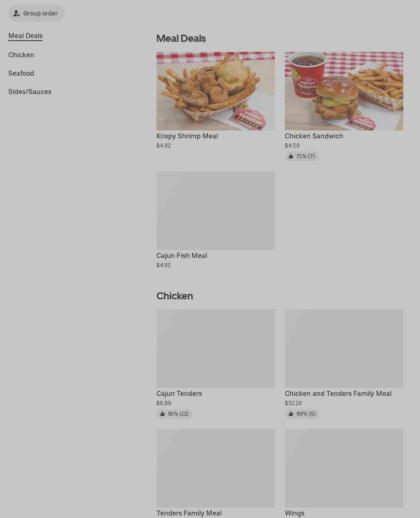420x518 pixels.
Task: Click thumbs-up icon on Chicken and Tenders Family Meal
Action: pos(291,414)
